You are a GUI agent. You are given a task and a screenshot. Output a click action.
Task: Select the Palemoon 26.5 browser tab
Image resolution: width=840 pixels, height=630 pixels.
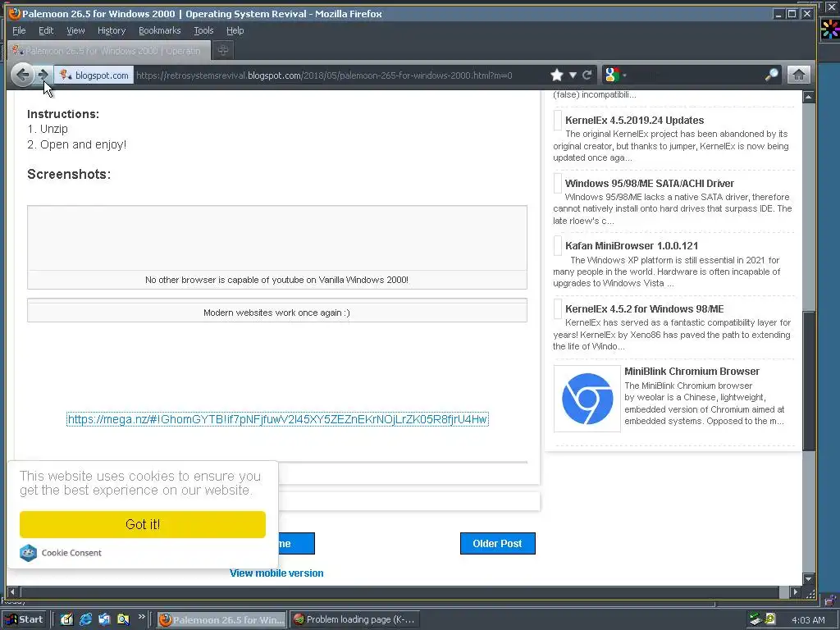(x=109, y=50)
